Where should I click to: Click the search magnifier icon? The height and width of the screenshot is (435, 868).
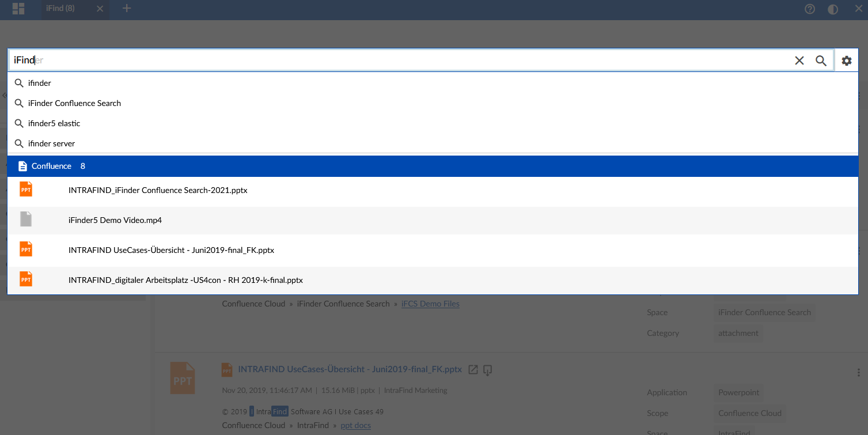tap(821, 60)
